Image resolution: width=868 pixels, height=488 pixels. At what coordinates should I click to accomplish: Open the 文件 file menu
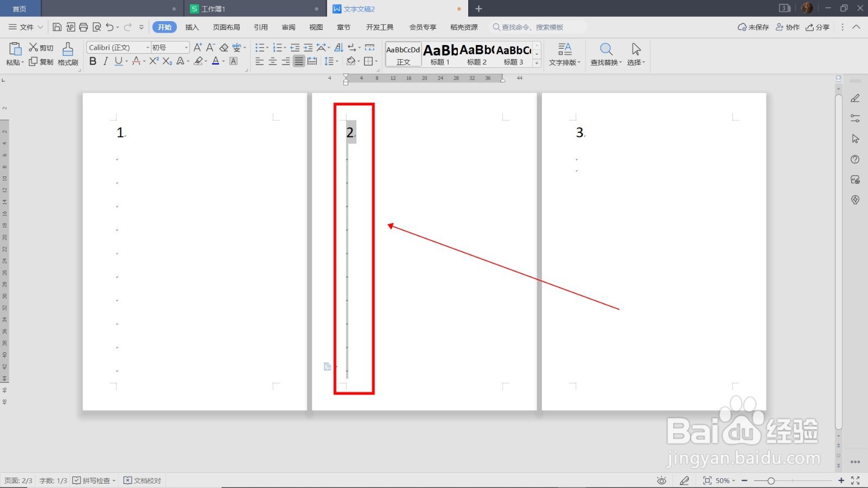pyautogui.click(x=26, y=27)
